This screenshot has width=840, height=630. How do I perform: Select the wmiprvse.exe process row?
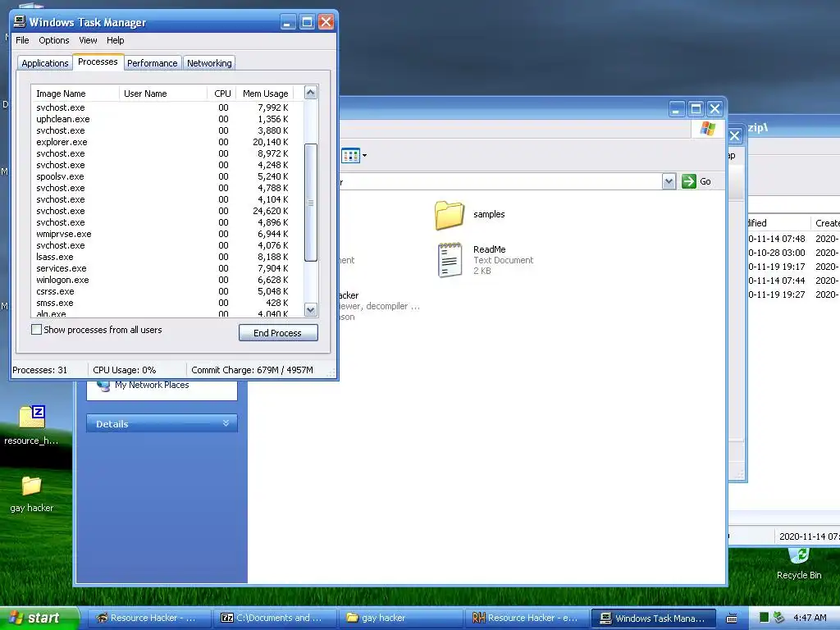(x=167, y=234)
